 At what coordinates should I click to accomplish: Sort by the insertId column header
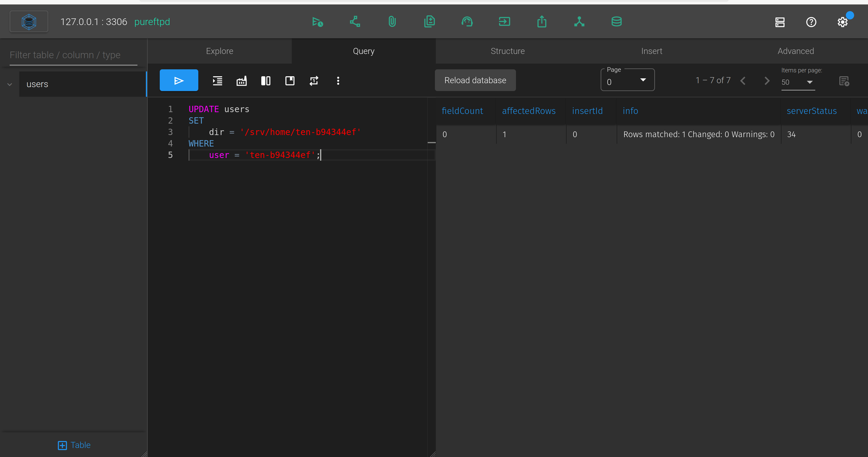click(587, 111)
